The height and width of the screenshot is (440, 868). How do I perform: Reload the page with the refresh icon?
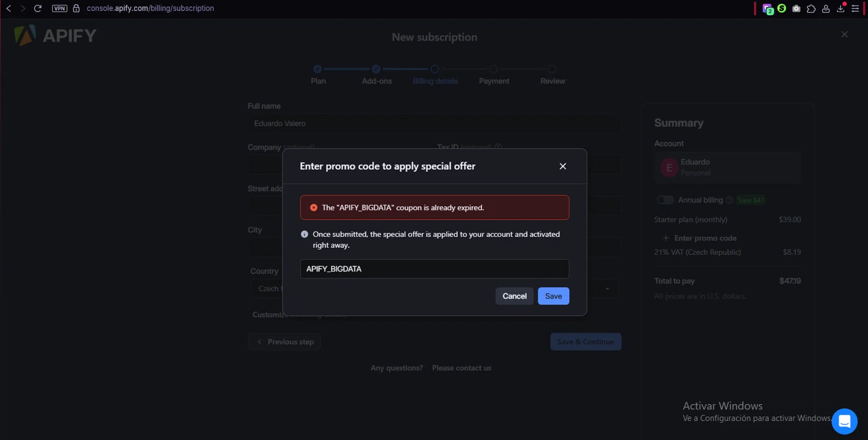tap(38, 8)
